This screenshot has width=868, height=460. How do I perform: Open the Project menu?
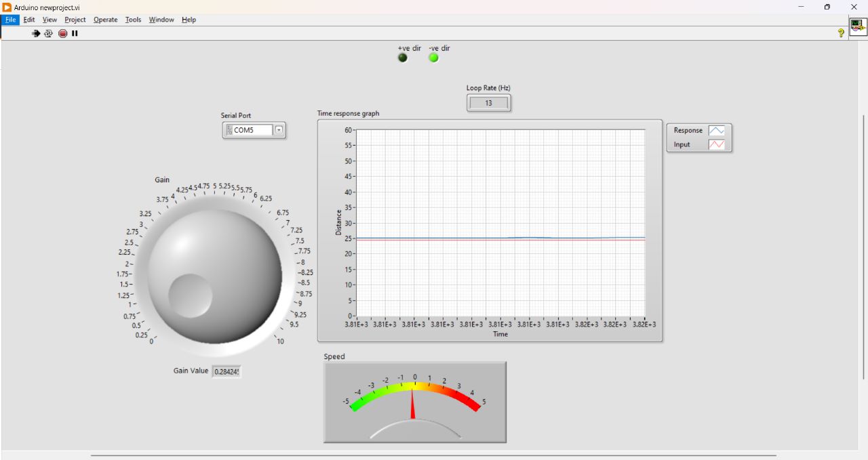click(75, 20)
